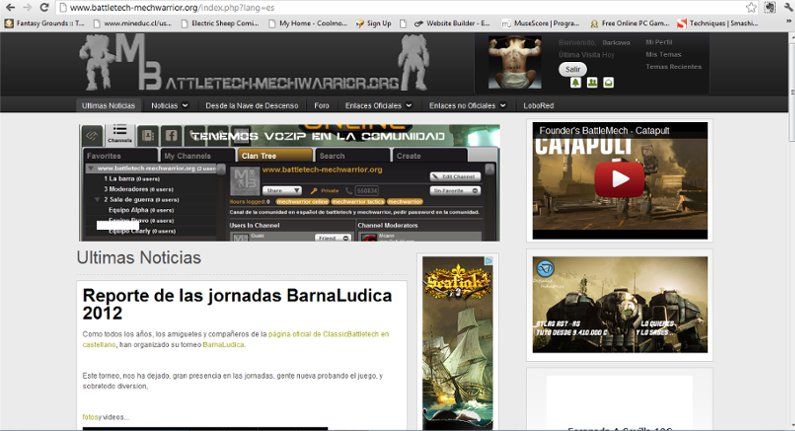
Task: Click the extension icon beside the star
Action: 770,8
